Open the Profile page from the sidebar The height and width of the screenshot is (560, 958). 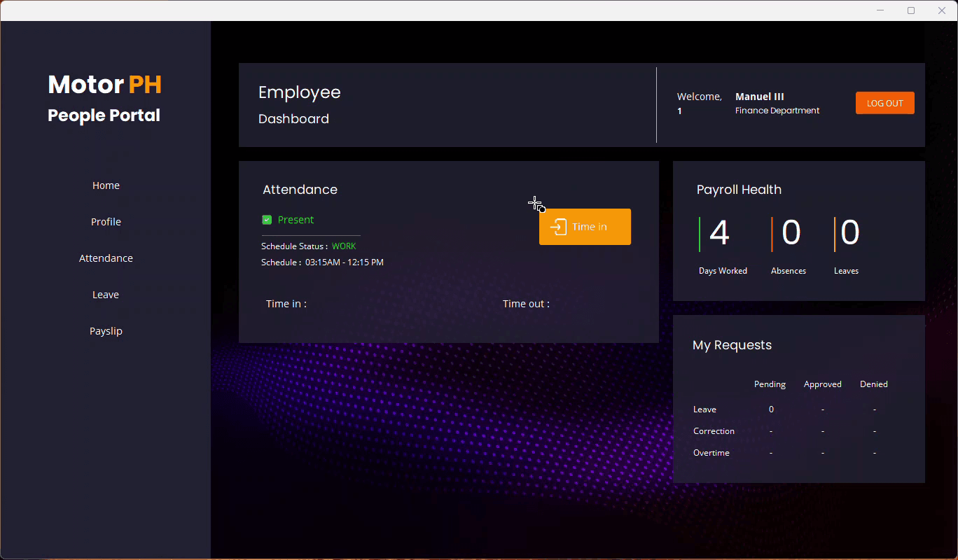coord(106,221)
